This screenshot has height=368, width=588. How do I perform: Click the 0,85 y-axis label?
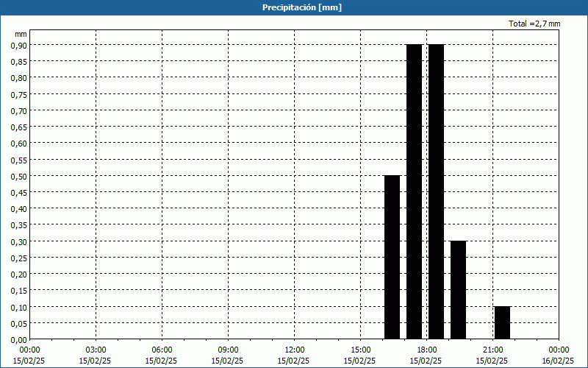click(x=19, y=61)
